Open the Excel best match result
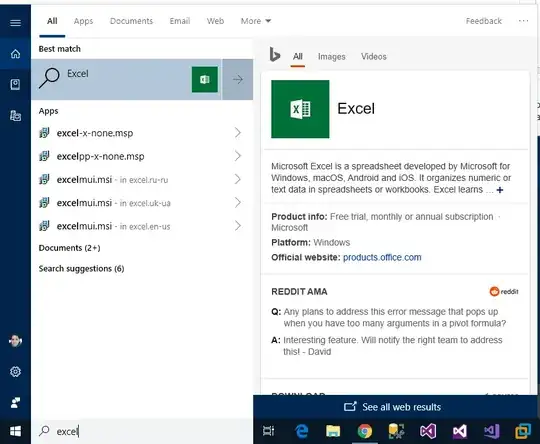 126,80
